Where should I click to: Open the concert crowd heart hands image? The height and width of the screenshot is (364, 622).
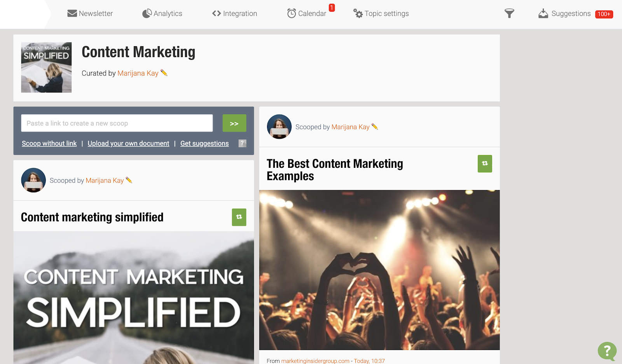point(379,270)
